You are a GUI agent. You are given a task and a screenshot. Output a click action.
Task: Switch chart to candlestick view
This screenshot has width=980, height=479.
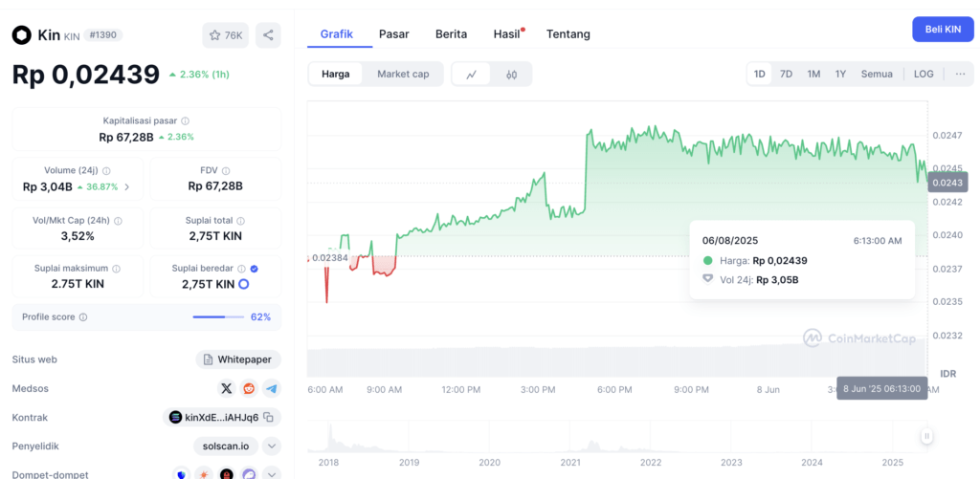point(511,75)
